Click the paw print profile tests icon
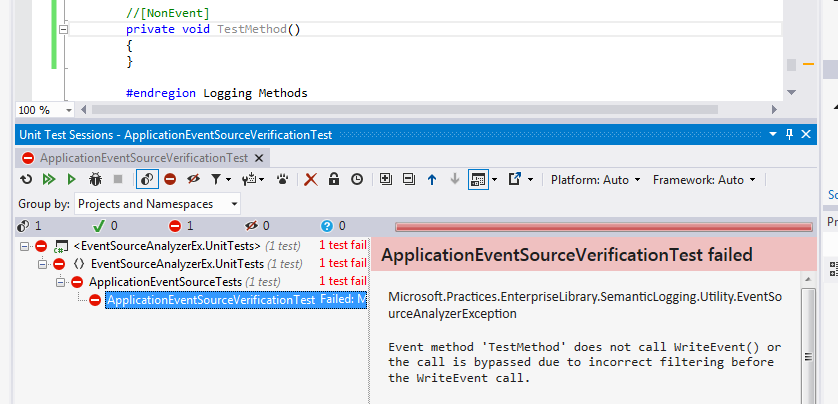 click(x=283, y=180)
